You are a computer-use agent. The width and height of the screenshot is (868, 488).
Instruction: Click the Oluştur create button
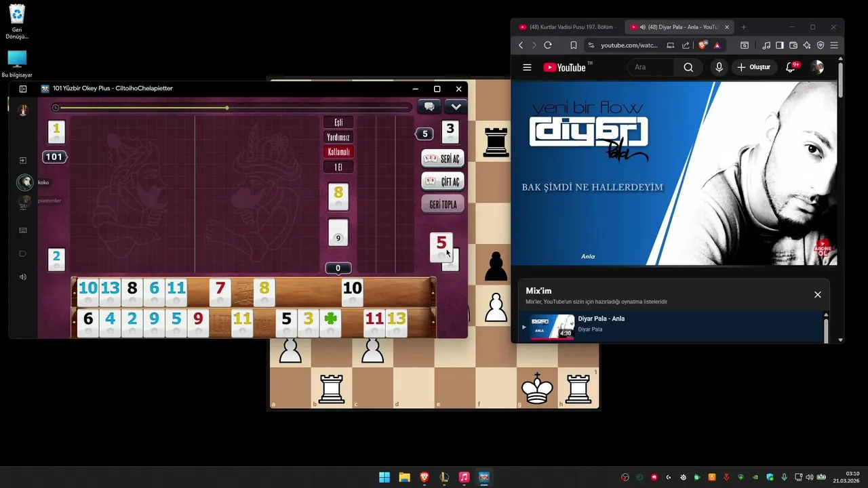753,67
